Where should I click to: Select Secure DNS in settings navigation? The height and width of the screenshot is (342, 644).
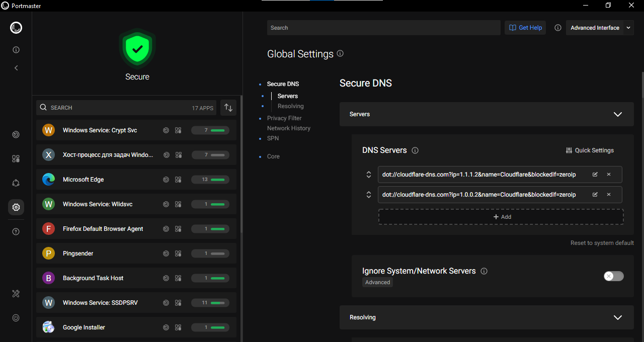pos(283,84)
